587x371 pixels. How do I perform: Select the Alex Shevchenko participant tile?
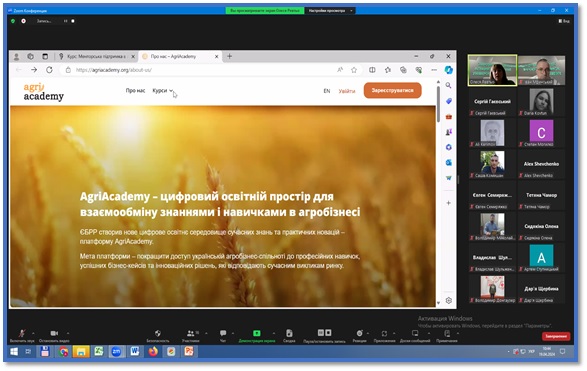tap(541, 165)
